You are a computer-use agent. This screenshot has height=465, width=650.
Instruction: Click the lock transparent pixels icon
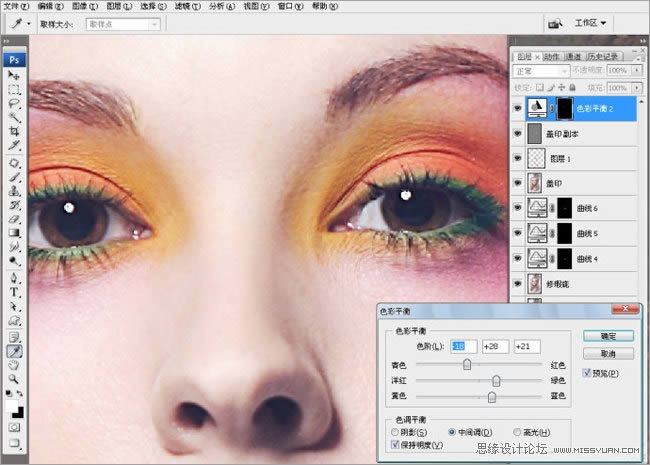pos(539,87)
